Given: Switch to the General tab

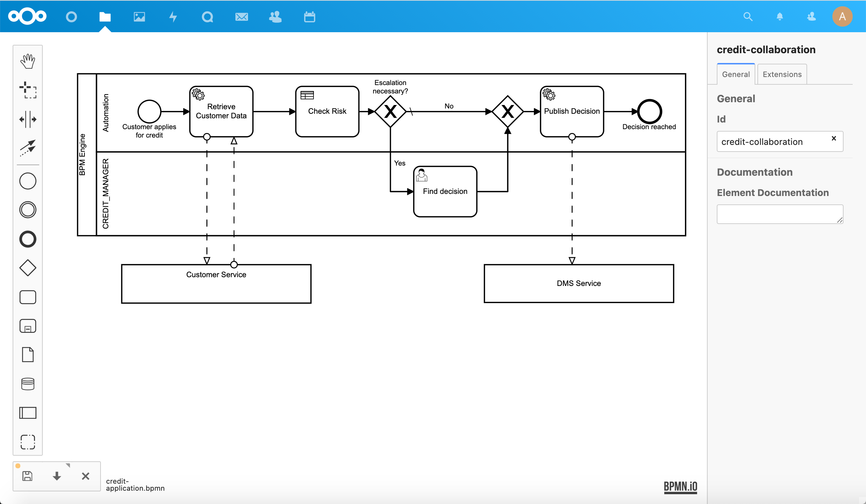Looking at the screenshot, I should [x=736, y=74].
